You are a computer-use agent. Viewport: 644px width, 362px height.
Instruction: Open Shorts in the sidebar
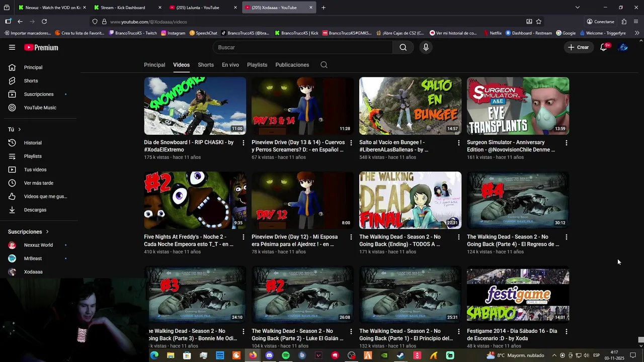tap(41, 81)
